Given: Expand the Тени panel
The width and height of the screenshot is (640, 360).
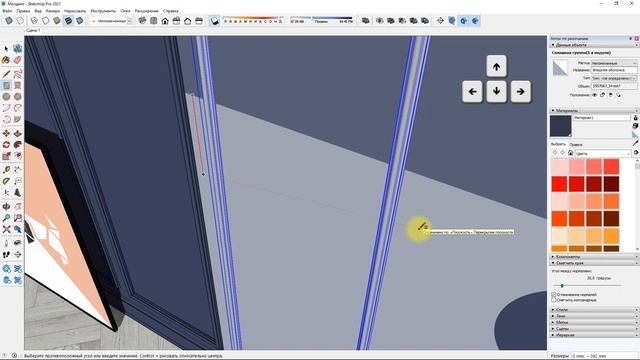Looking at the screenshot, I should [x=594, y=316].
